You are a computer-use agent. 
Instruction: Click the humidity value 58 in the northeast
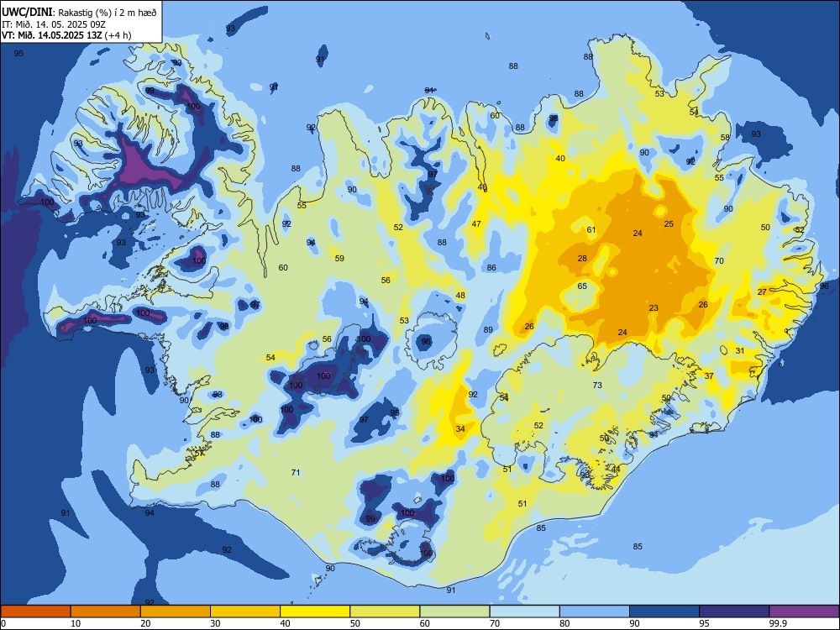(x=725, y=137)
